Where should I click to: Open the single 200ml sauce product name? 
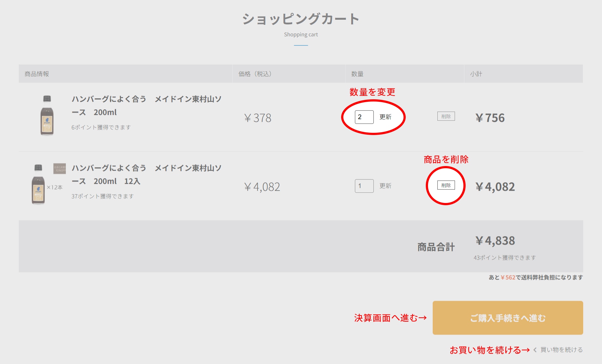pos(146,106)
